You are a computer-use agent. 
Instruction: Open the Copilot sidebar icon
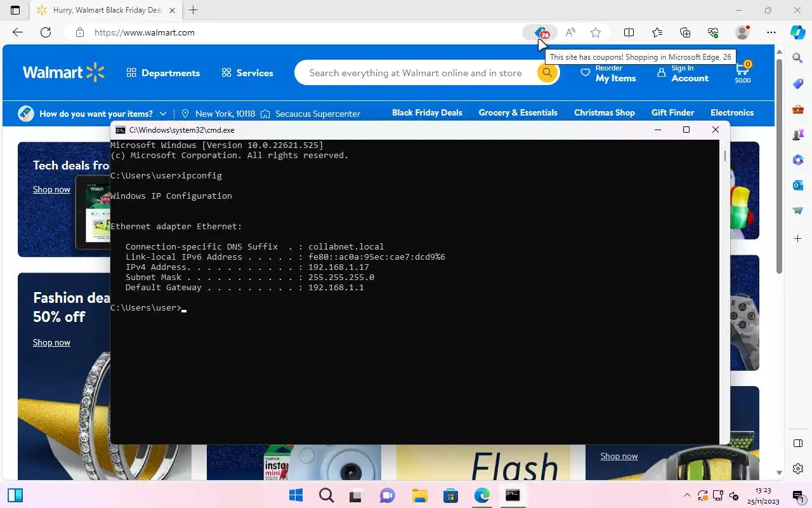click(x=798, y=32)
